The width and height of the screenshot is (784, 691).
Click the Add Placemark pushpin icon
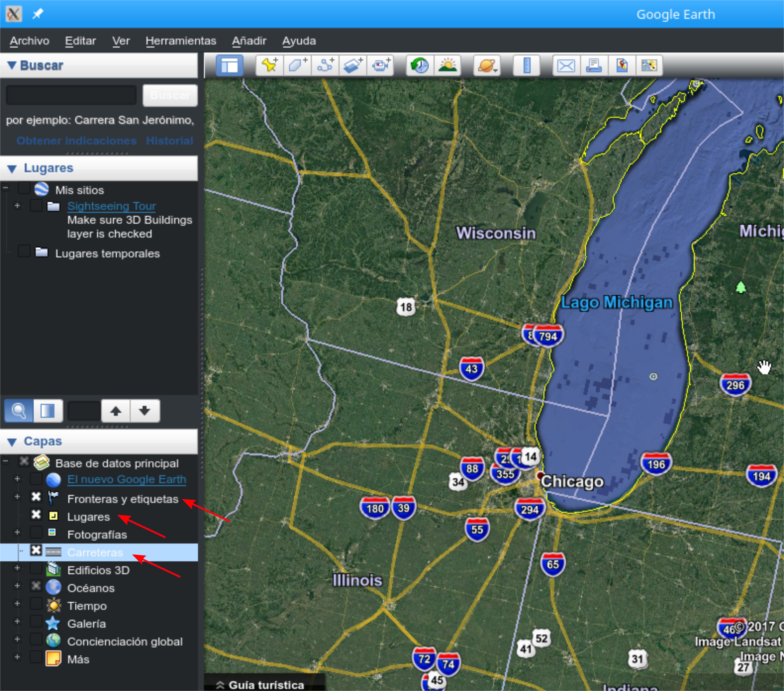(x=269, y=65)
